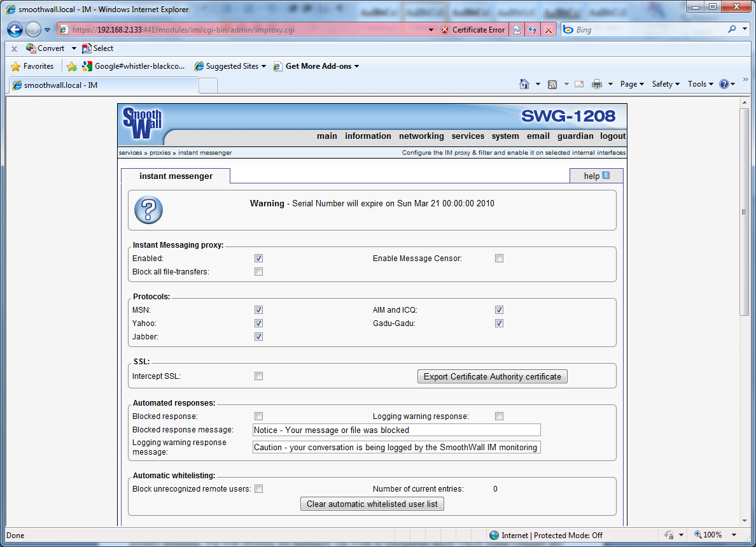Expand Suggested Sites dropdown
Viewport: 756px width, 547px height.
tap(263, 67)
